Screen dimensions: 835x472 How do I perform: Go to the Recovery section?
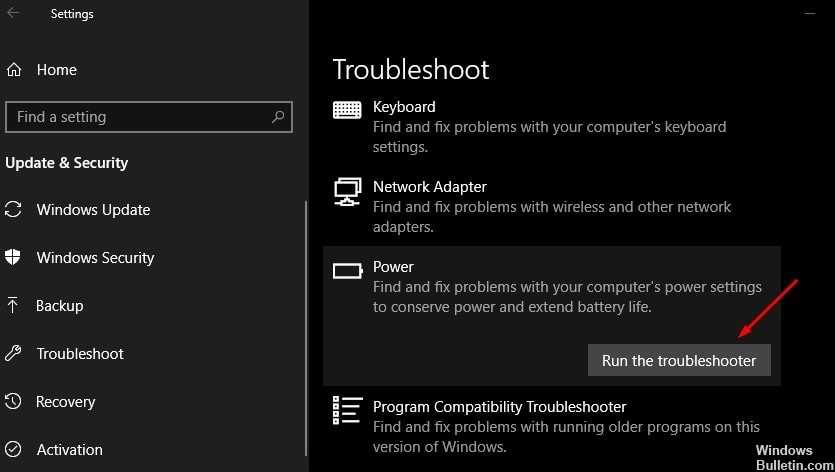pos(66,402)
